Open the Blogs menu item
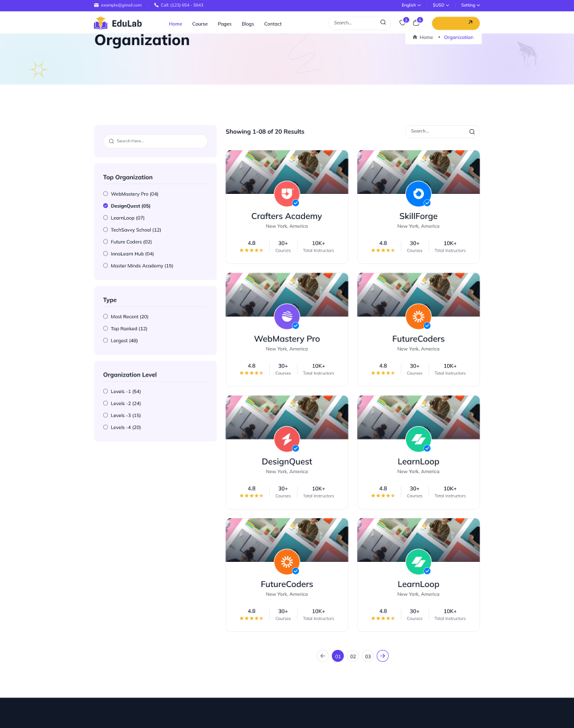This screenshot has width=574, height=728. pyautogui.click(x=248, y=24)
